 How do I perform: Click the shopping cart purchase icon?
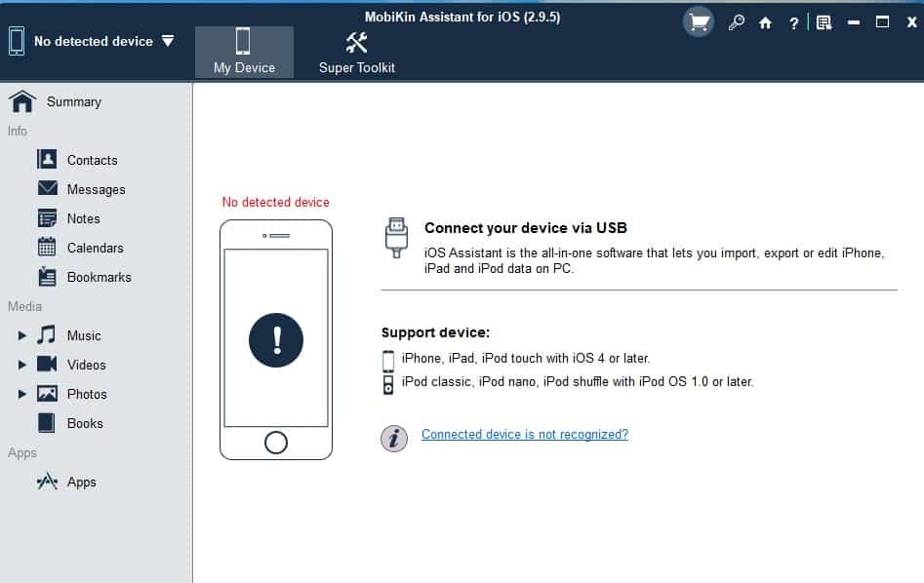(x=699, y=23)
